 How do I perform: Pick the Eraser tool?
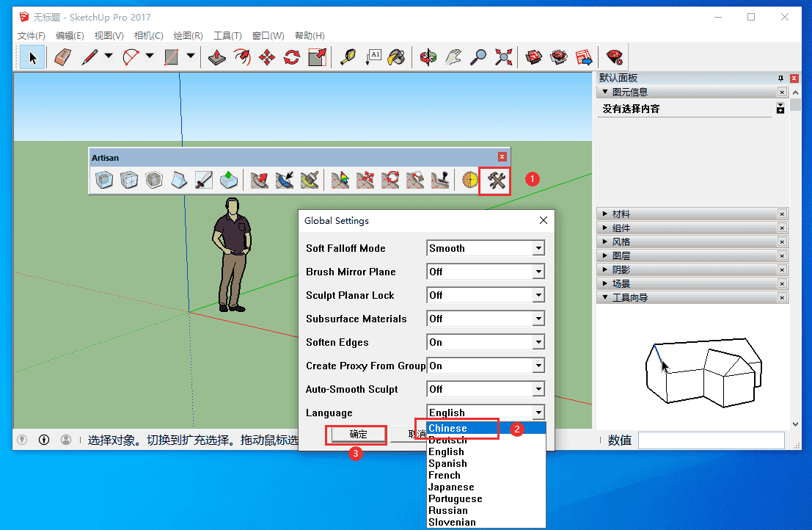coord(62,57)
